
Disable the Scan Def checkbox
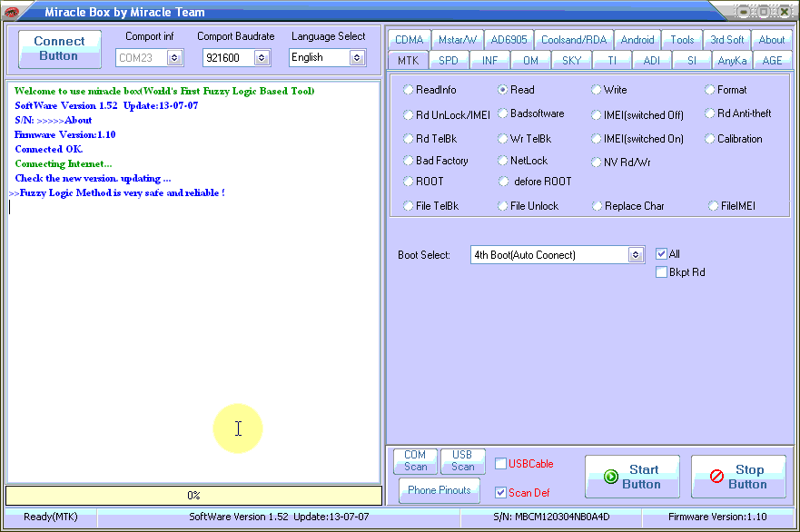click(x=500, y=493)
